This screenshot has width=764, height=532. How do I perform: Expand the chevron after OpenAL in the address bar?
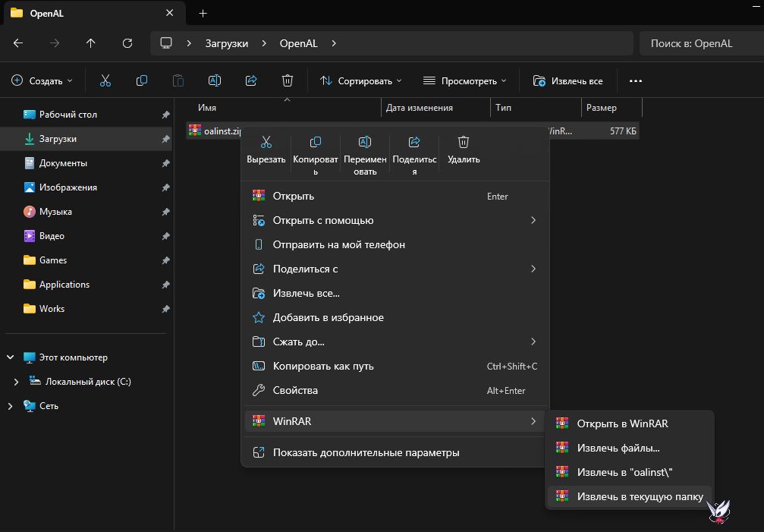tap(334, 43)
